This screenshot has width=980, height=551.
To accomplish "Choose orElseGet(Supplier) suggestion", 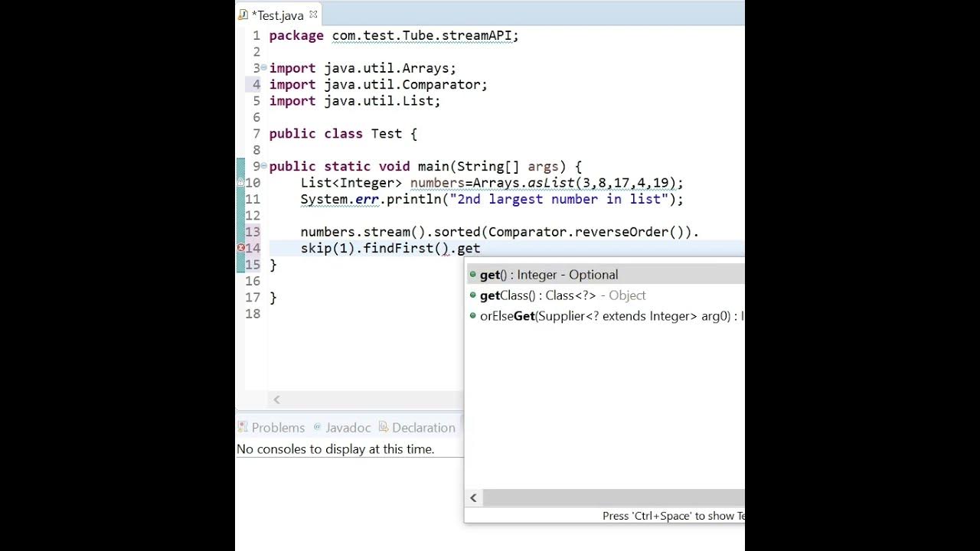I will [605, 316].
